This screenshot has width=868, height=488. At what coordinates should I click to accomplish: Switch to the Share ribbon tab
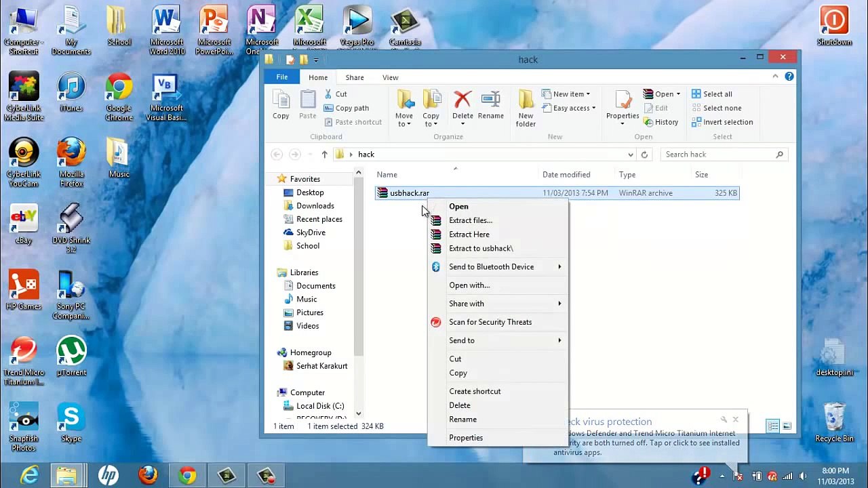pyautogui.click(x=355, y=77)
